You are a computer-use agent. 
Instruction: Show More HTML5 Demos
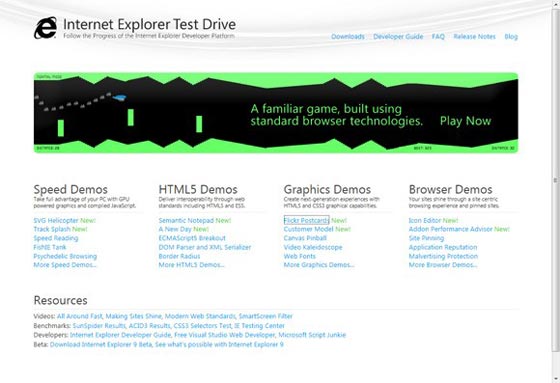point(191,265)
